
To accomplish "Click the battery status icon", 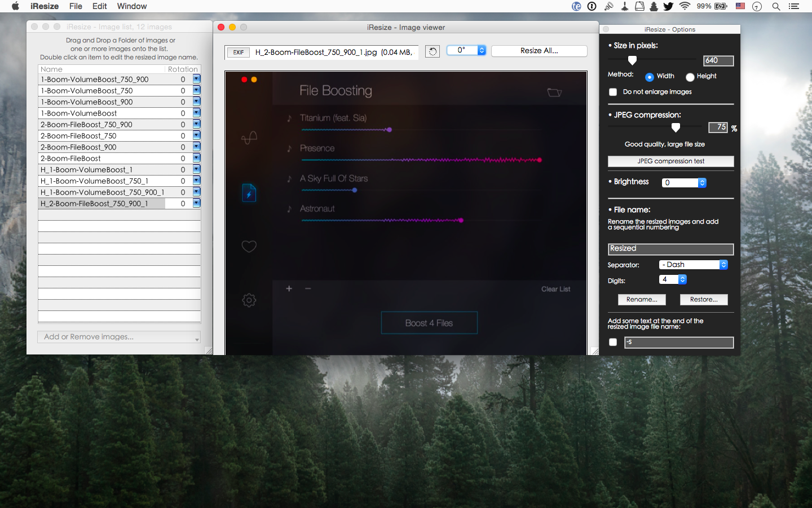I will (x=721, y=6).
